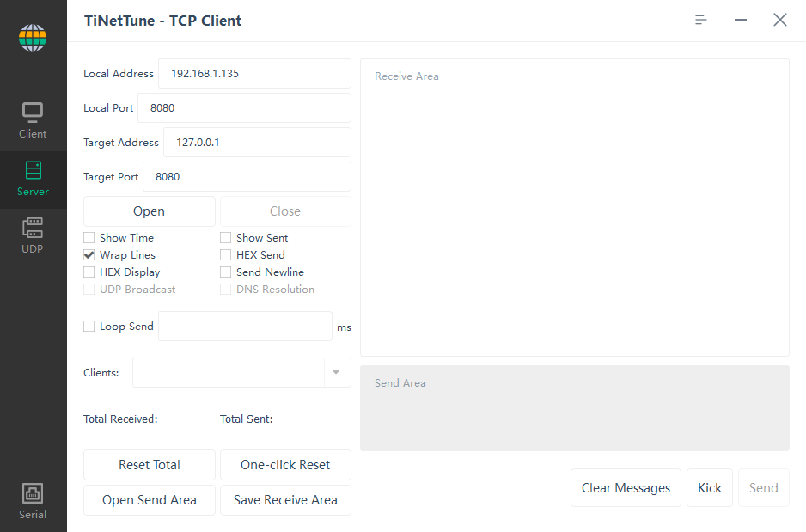Click inside the Send Area
The width and height of the screenshot is (806, 532).
pos(574,408)
